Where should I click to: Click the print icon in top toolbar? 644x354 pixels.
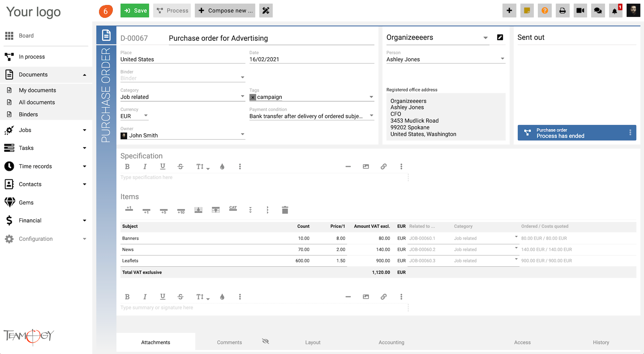click(562, 11)
